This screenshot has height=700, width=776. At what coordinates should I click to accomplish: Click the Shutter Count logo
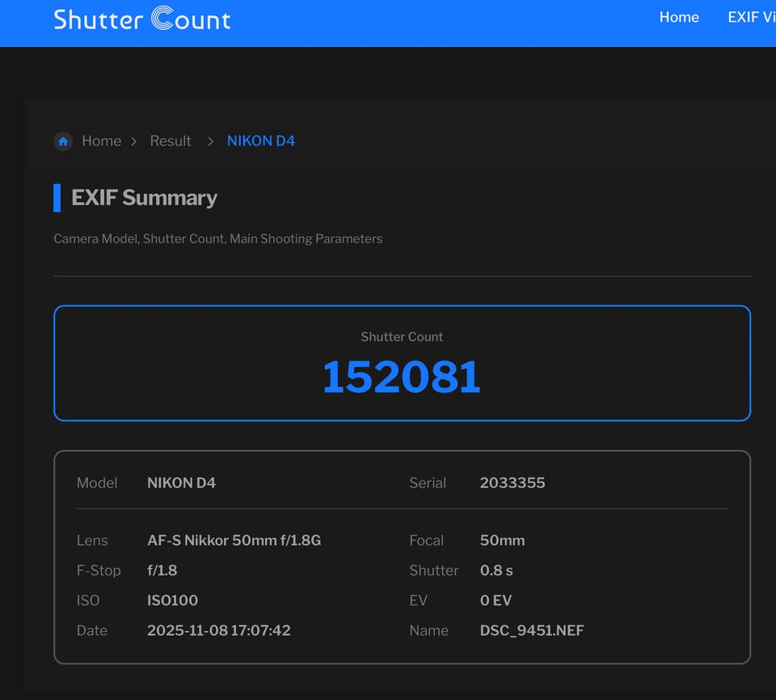pyautogui.click(x=142, y=19)
